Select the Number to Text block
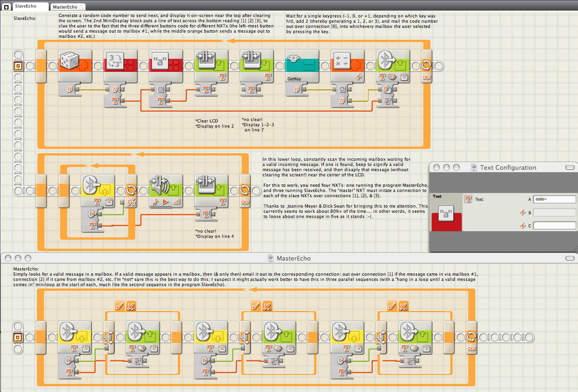 point(120,66)
